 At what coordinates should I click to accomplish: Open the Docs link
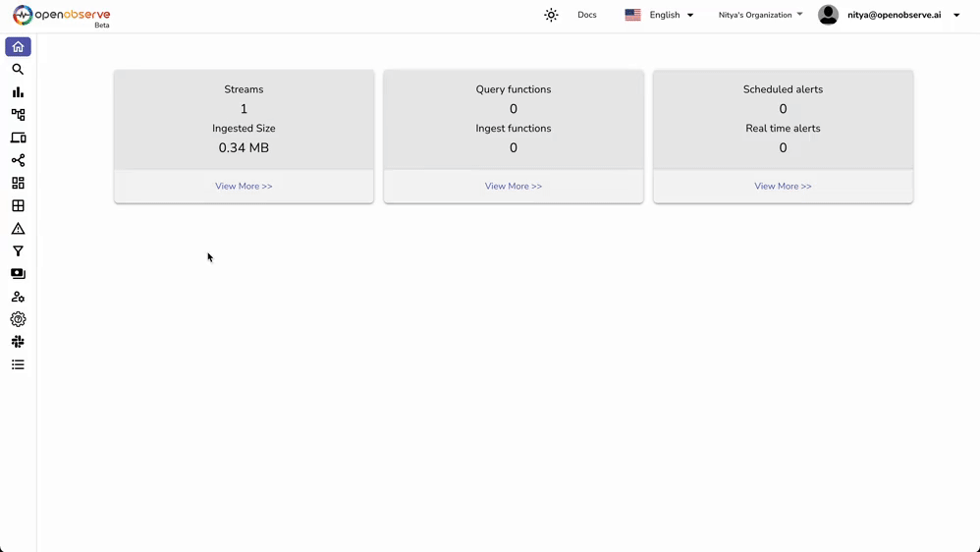[587, 15]
